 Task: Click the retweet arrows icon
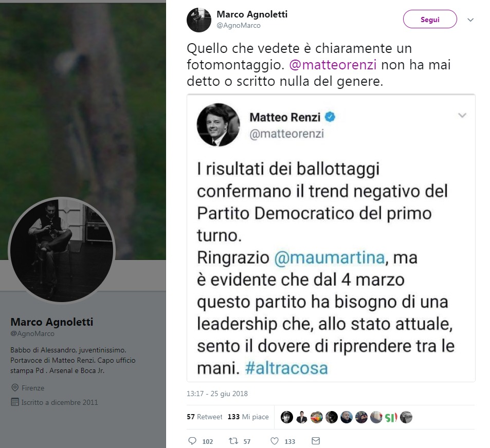tap(233, 441)
